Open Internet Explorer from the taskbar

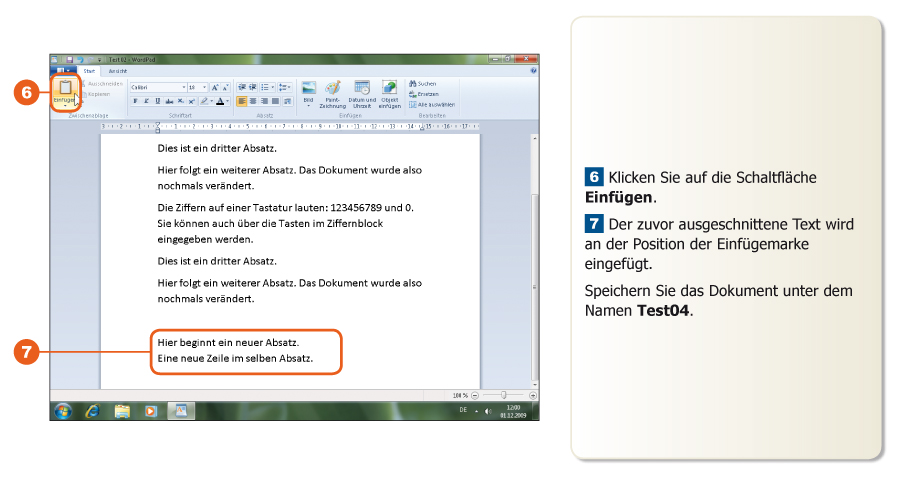[x=93, y=410]
